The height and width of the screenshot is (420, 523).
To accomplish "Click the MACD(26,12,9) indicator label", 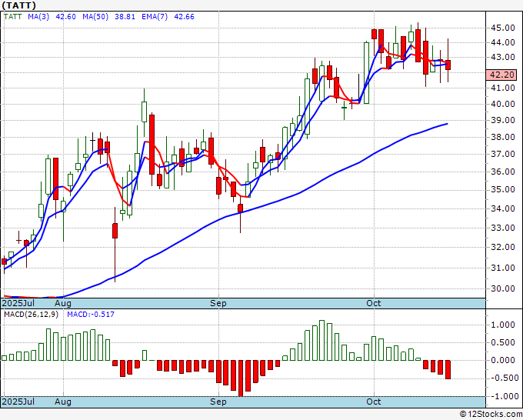I will (31, 315).
